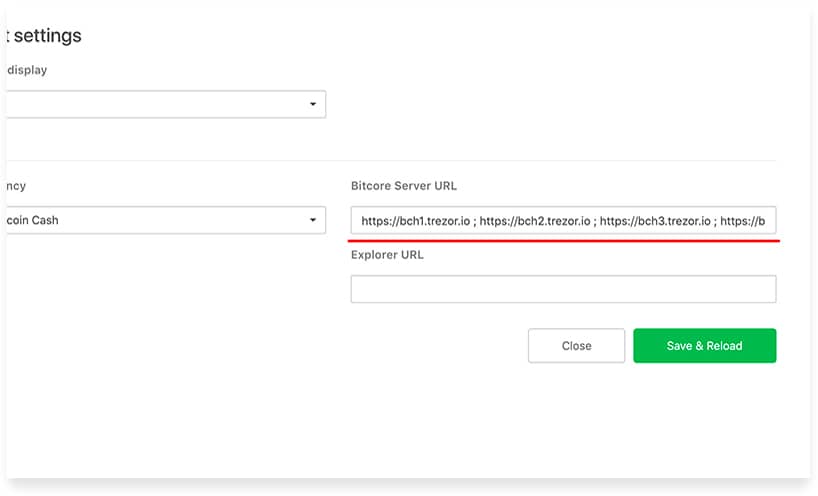Click the 'settings' heading text
Viewport: 818px width, 496px height.
click(x=47, y=35)
